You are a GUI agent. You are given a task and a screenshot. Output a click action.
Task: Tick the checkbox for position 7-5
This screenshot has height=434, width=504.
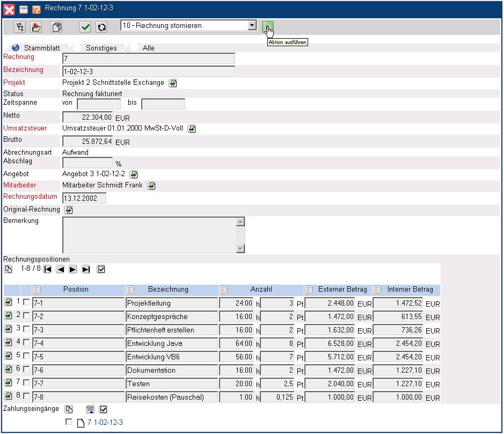coord(26,356)
